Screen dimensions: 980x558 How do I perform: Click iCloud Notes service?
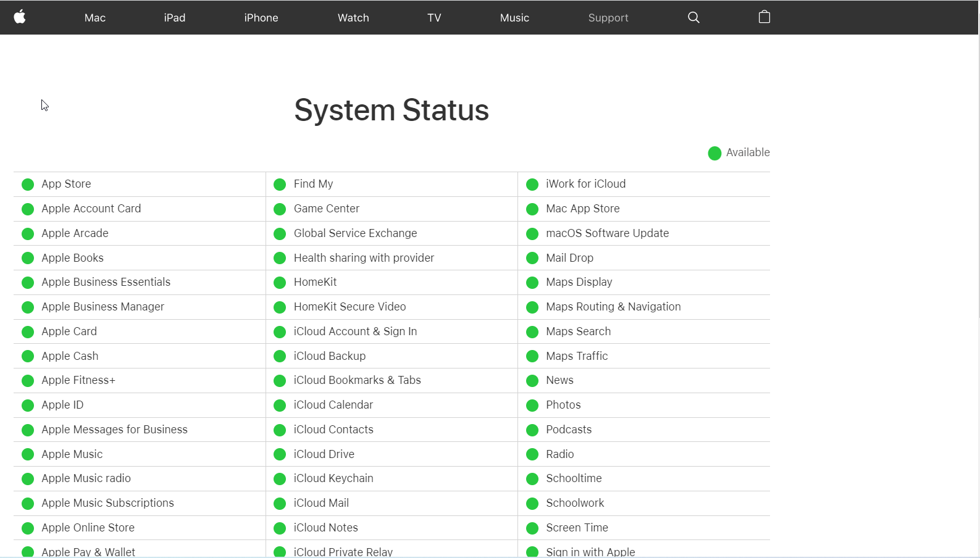click(x=326, y=528)
